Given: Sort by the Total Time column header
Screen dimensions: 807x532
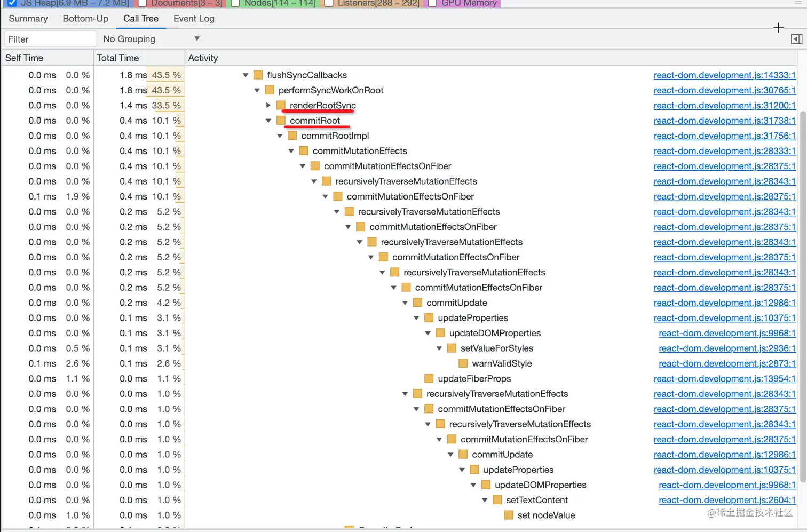Looking at the screenshot, I should [139, 58].
